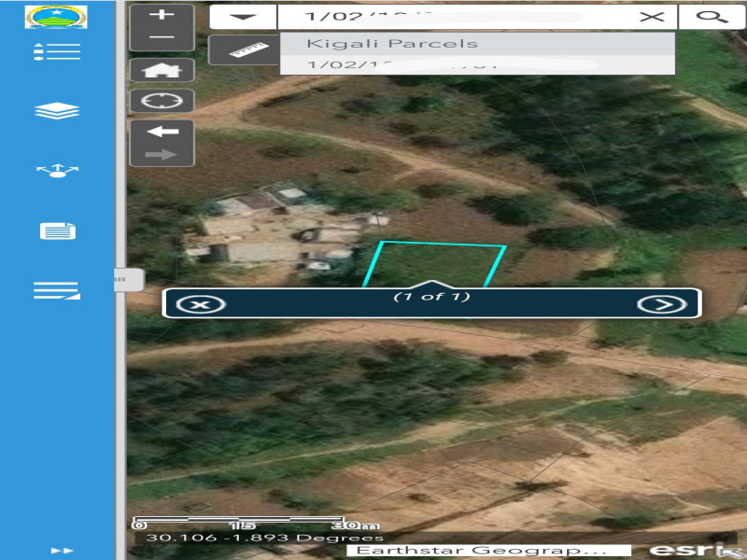Click the city logo emblem

(x=56, y=17)
